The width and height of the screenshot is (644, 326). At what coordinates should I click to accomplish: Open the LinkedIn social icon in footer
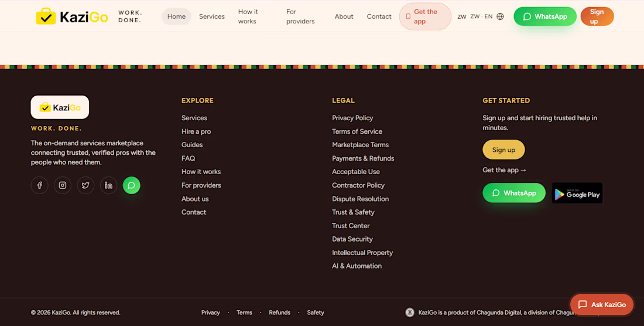point(108,185)
